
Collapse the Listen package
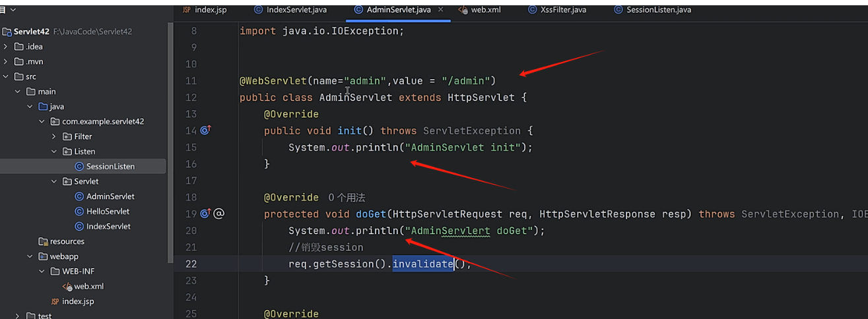click(x=54, y=152)
